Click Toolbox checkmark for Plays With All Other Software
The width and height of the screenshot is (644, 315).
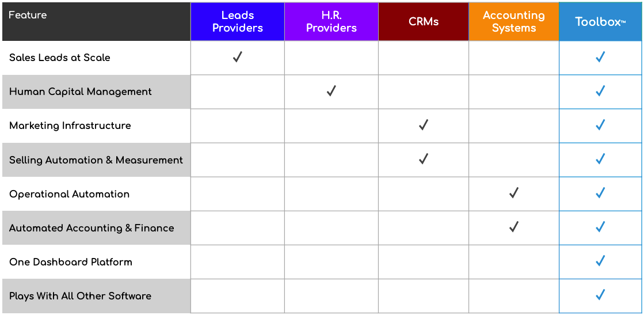pos(600,295)
